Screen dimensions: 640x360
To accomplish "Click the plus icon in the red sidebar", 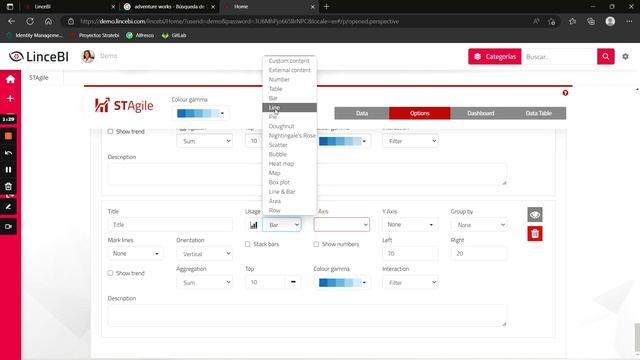I will click(10, 98).
